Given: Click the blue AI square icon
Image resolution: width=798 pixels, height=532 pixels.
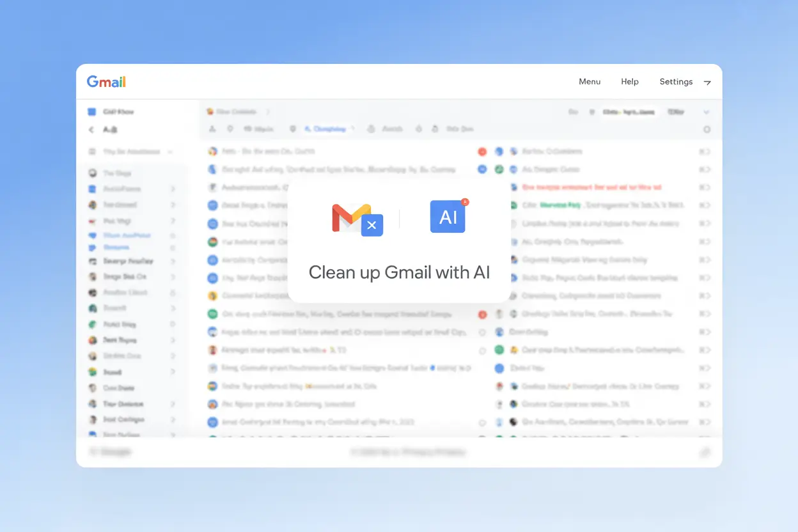Looking at the screenshot, I should (448, 216).
